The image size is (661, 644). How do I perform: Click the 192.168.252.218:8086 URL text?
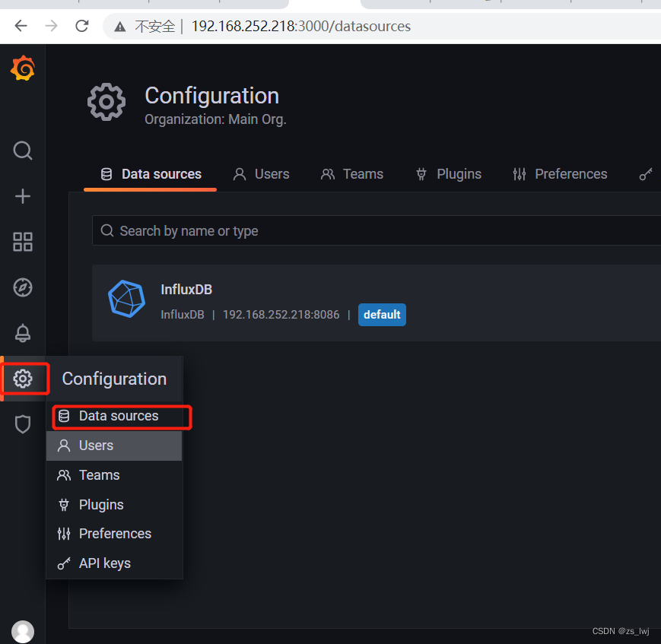click(281, 315)
